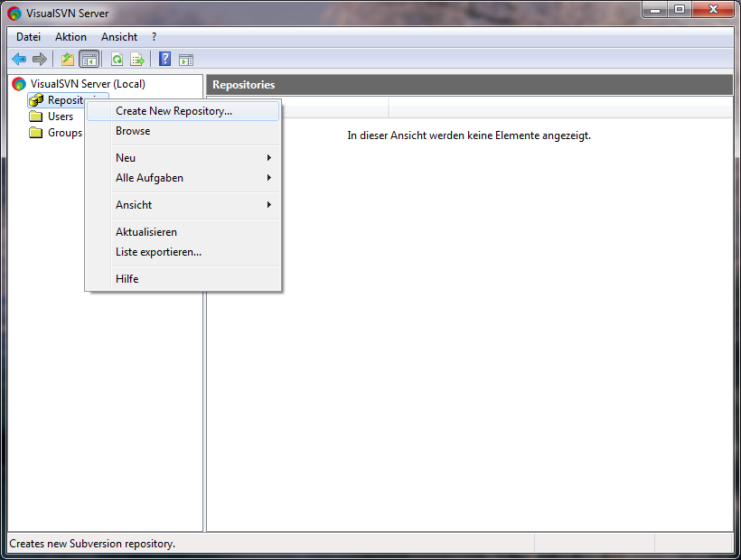
Task: Expand the Neu submenu arrow
Action: click(x=269, y=158)
